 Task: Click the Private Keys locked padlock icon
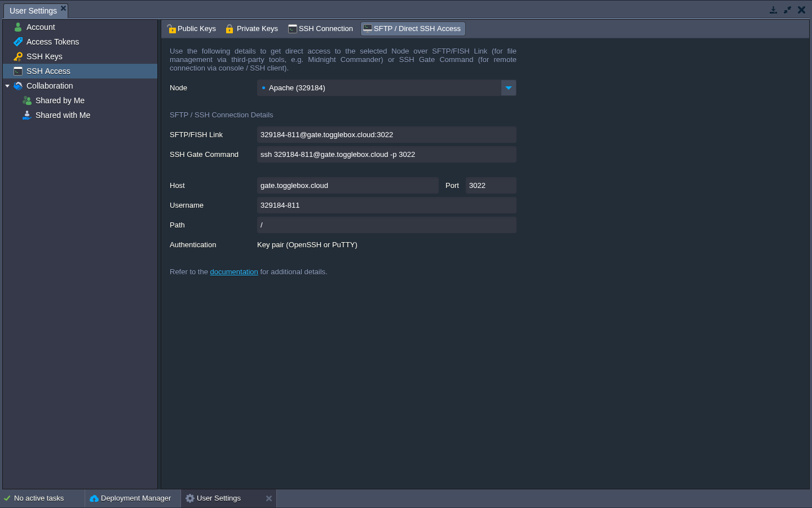230,29
